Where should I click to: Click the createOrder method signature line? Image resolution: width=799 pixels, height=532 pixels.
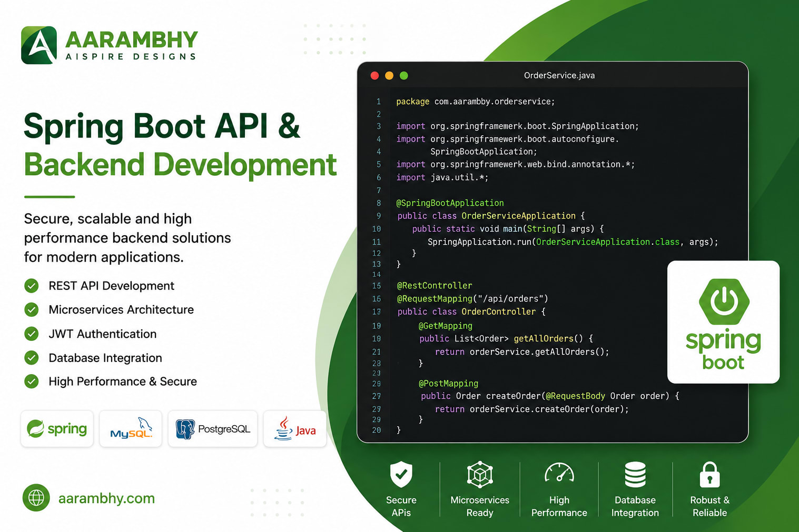click(550, 396)
